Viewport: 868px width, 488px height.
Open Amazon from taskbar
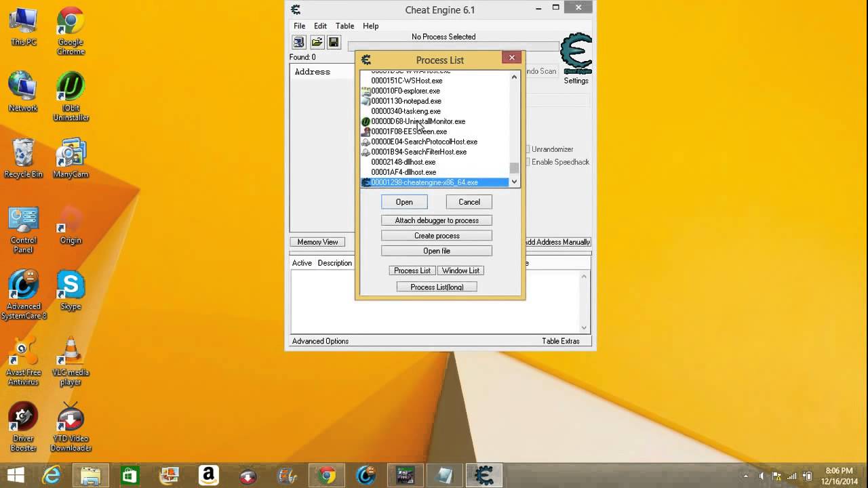[208, 475]
